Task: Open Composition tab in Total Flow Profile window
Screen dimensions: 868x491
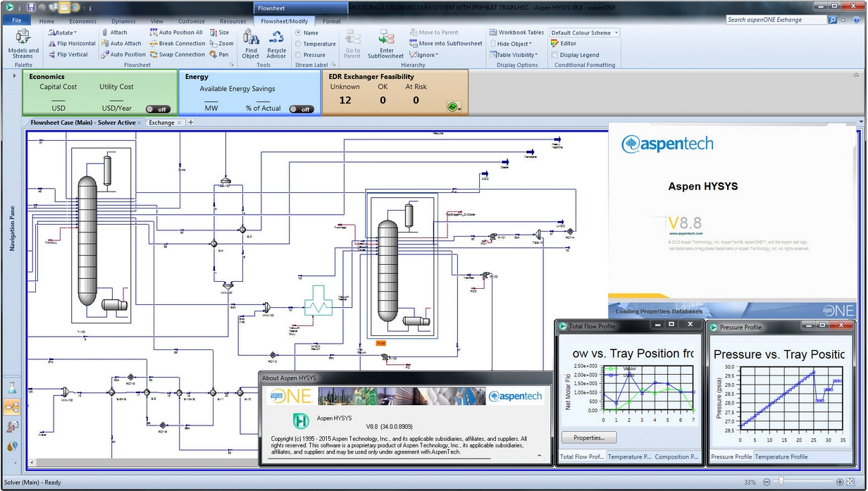Action: pyautogui.click(x=677, y=456)
